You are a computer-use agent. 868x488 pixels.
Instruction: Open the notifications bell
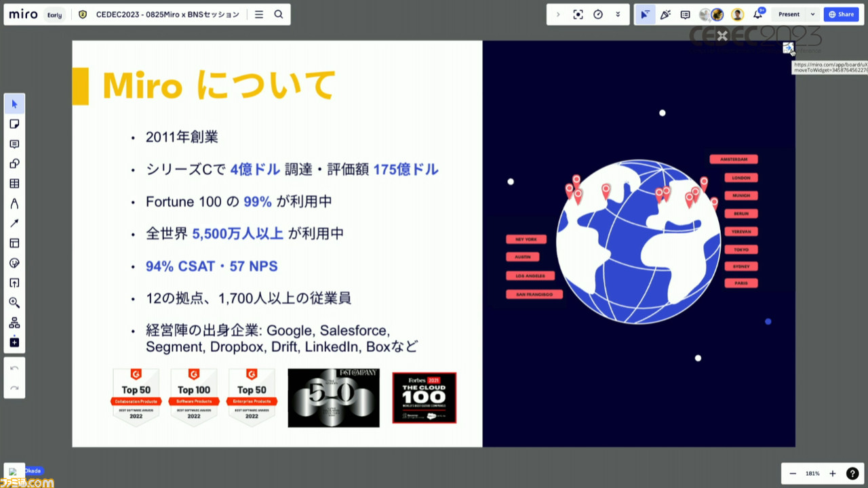758,14
